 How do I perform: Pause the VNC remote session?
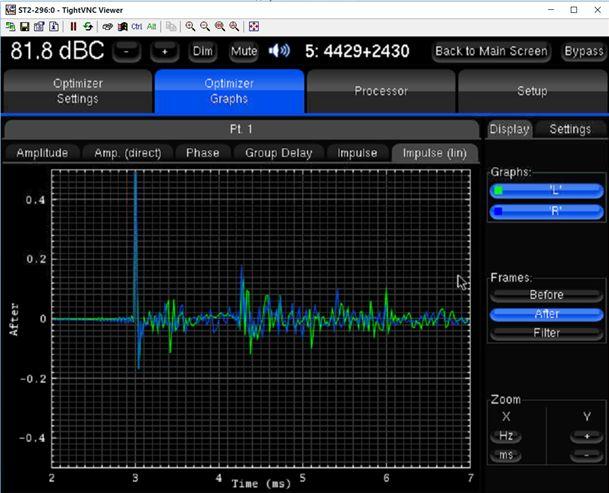tap(73, 26)
